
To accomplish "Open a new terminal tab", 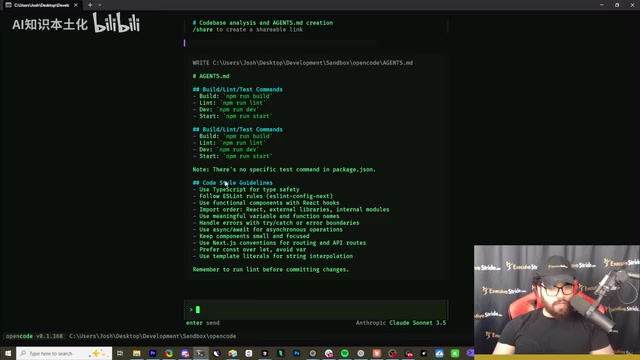I will (x=90, y=5).
